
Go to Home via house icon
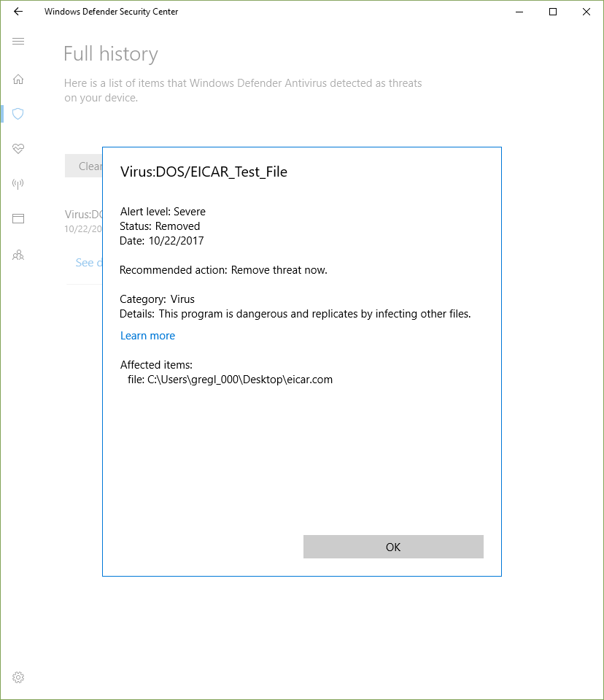pos(18,79)
